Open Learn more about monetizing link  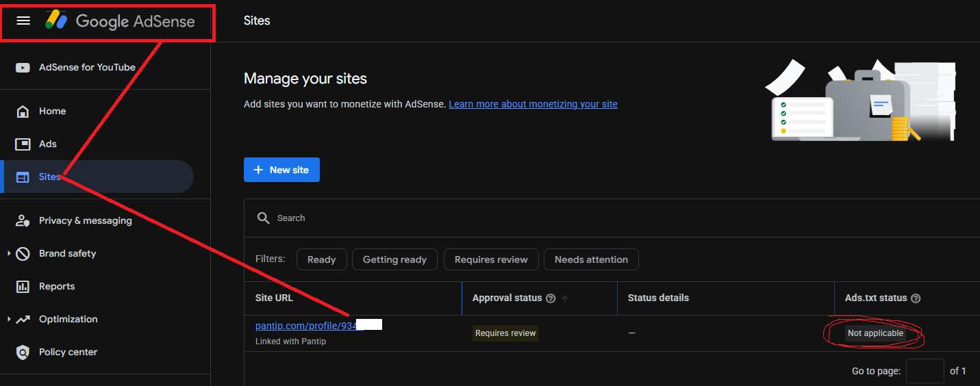tap(533, 104)
